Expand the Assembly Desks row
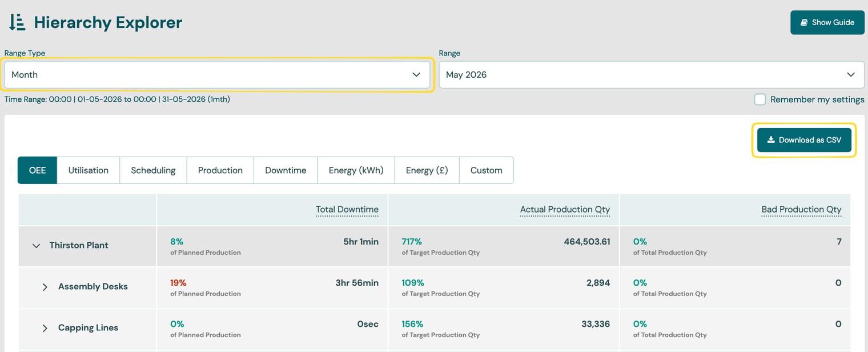 [45, 287]
